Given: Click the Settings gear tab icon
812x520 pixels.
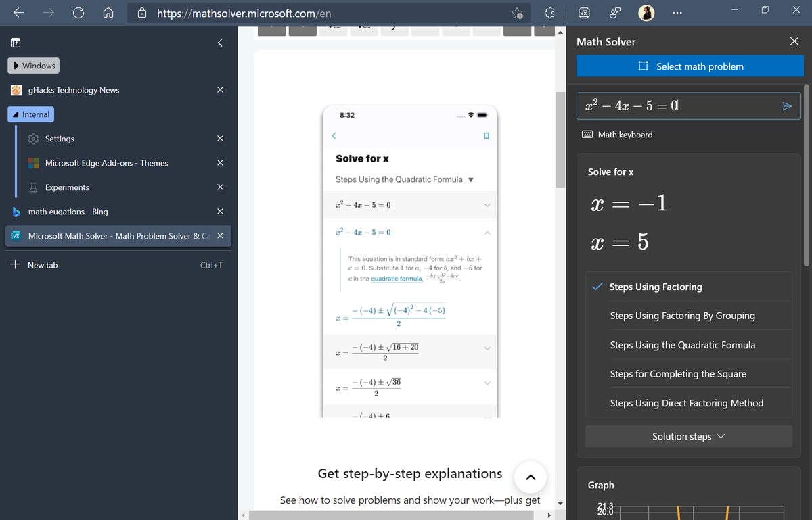Looking at the screenshot, I should pos(32,139).
